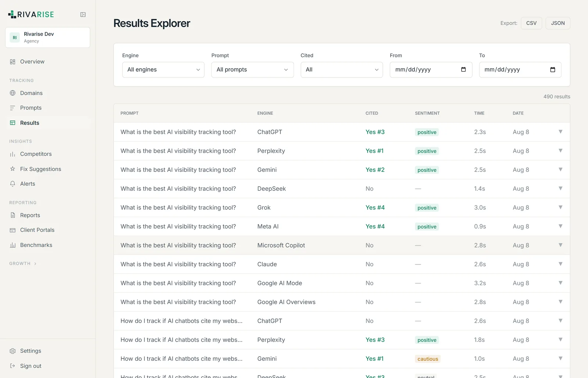Expand the Growth section in sidebar

click(x=23, y=263)
